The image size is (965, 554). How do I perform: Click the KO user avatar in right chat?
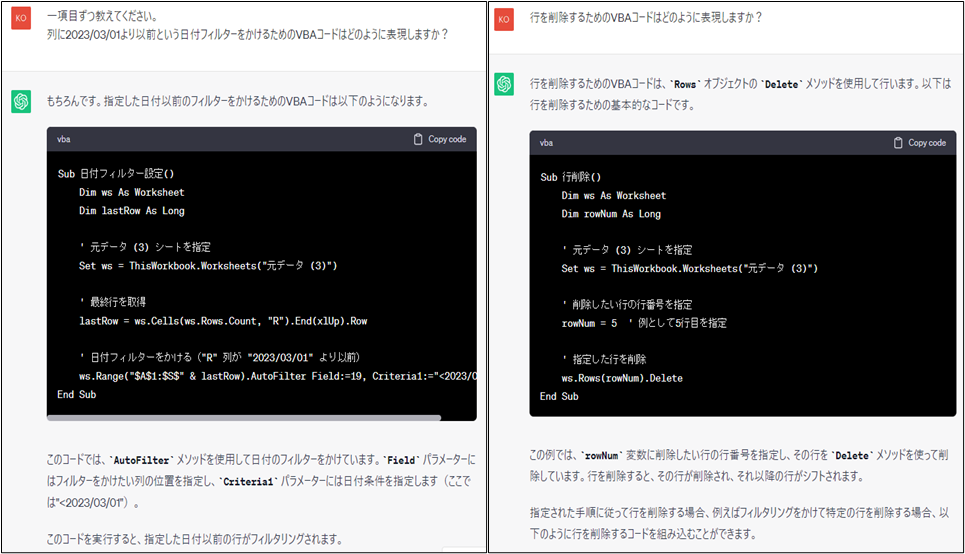click(504, 19)
